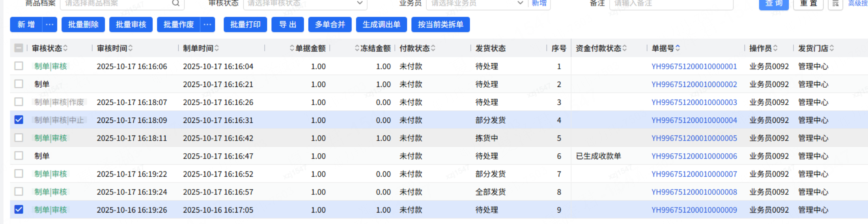
Task: Sort by payment status (付款状态) arrows
Action: [x=433, y=48]
